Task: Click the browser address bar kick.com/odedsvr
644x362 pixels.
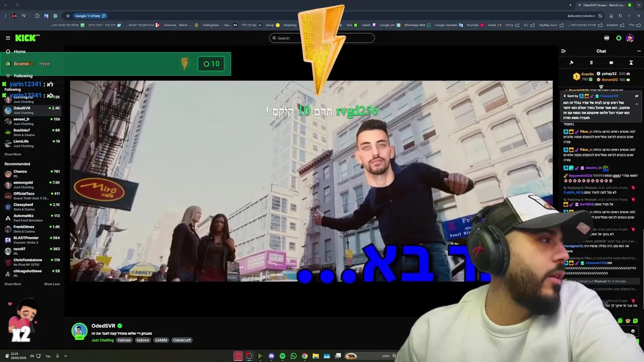Action: click(581, 16)
